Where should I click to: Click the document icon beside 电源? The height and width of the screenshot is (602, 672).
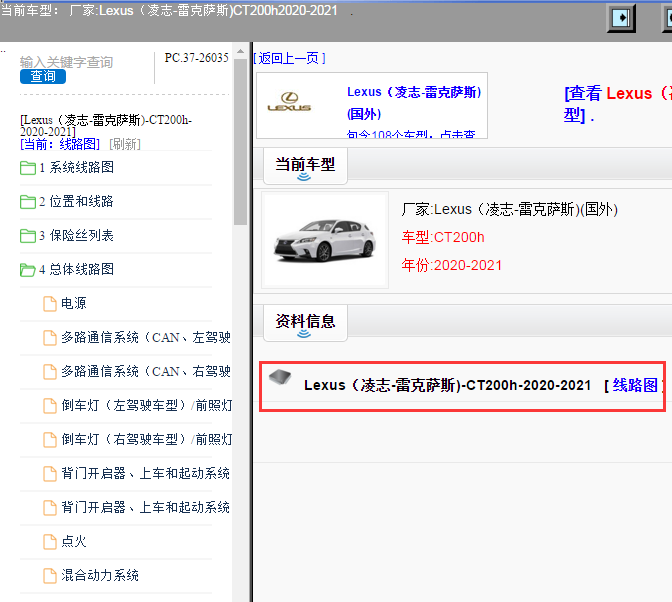point(50,304)
